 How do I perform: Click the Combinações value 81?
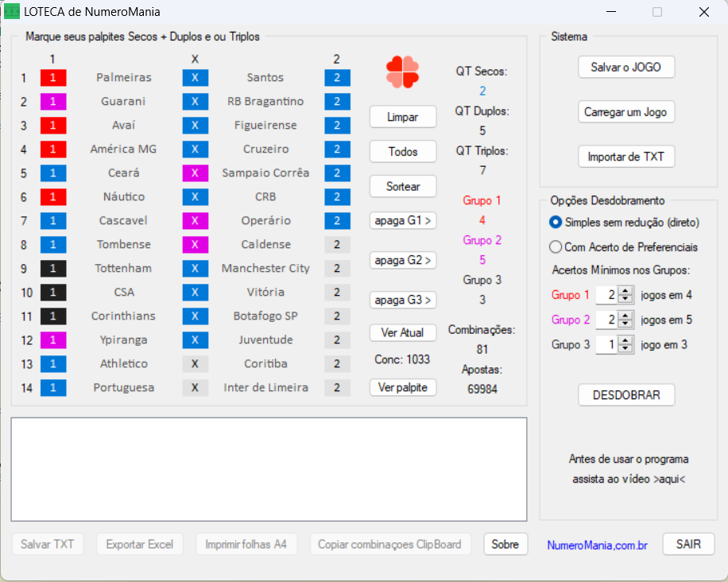(482, 350)
